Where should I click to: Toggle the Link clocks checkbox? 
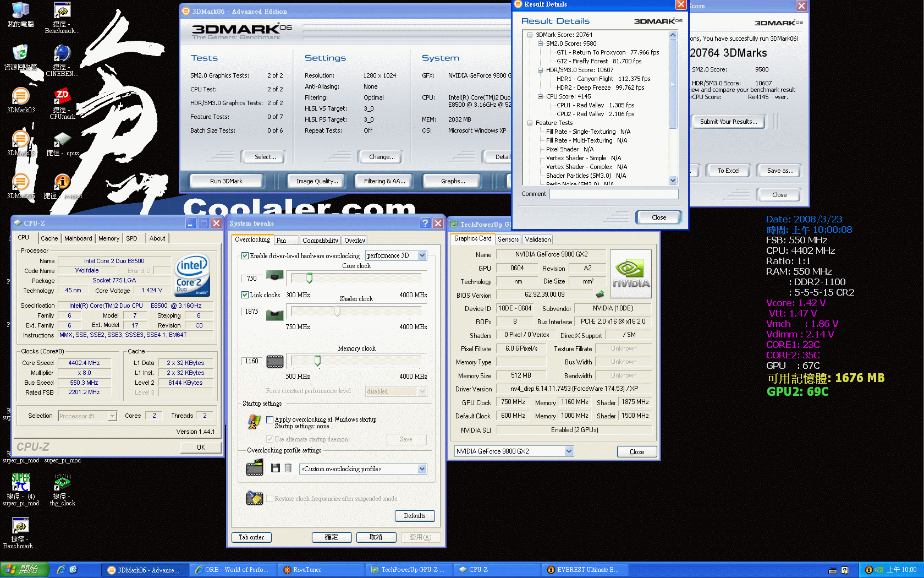tap(245, 295)
